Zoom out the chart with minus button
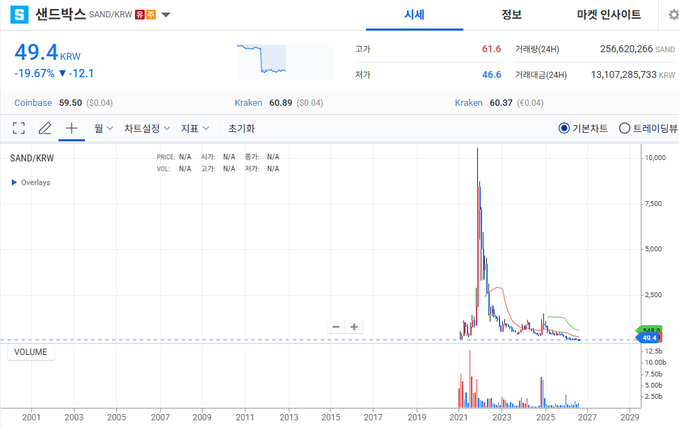The image size is (679, 428). (x=336, y=327)
